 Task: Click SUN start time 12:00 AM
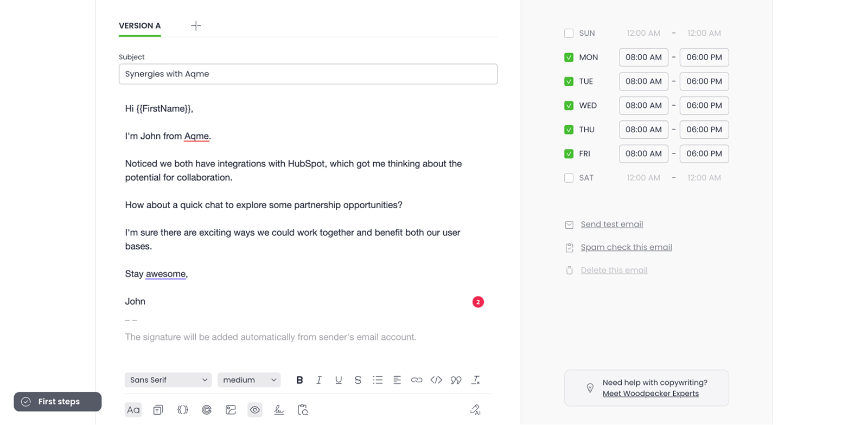643,33
